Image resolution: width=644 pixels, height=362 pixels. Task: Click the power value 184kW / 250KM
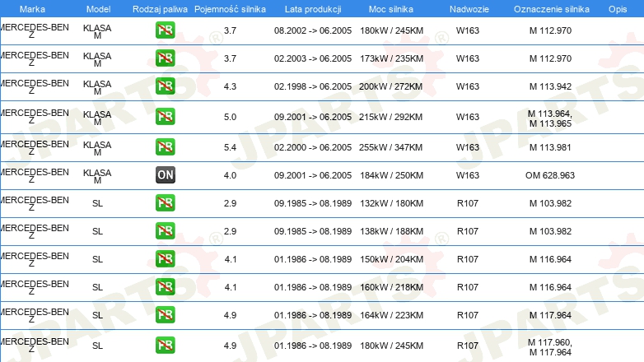coord(391,175)
